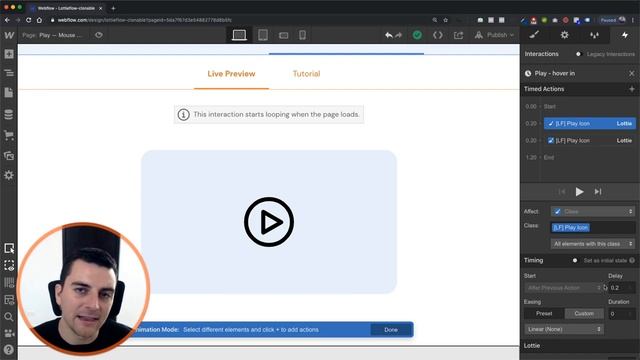The height and width of the screenshot is (360, 640).
Task: Open the Help question mark icon
Action: pos(9,350)
